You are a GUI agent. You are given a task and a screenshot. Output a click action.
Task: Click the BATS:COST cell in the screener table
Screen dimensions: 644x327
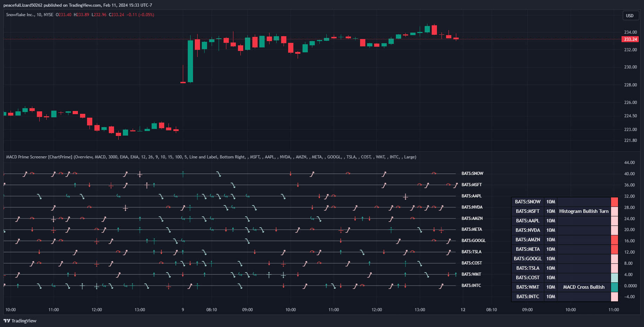pyautogui.click(x=528, y=278)
